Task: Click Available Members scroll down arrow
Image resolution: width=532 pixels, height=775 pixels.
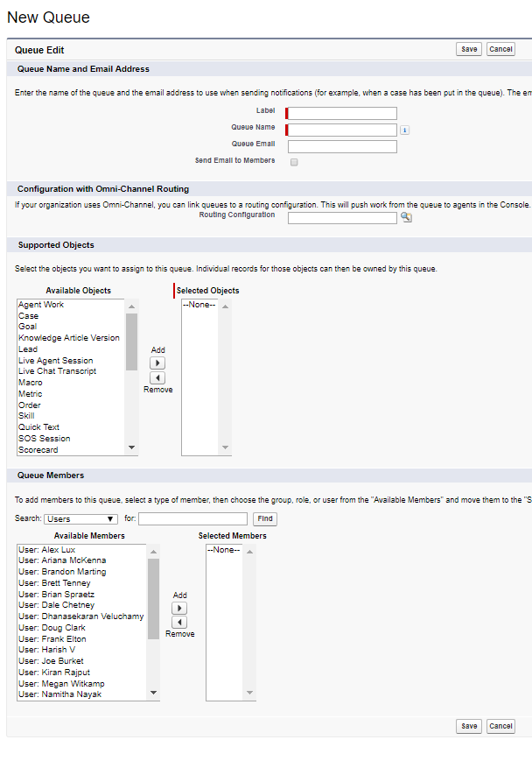Action: coord(154,693)
